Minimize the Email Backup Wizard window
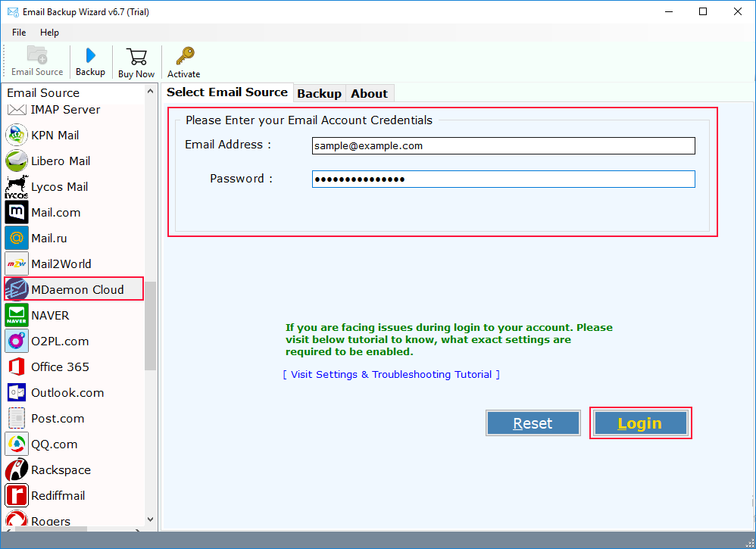 pos(669,11)
